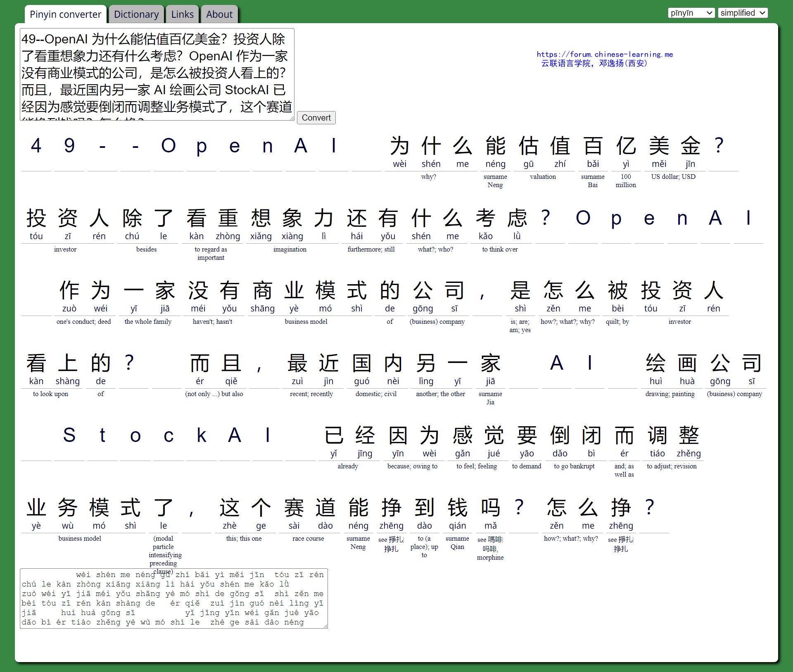Click the pinyin 'jué' under 觉
The height and width of the screenshot is (672, 793).
[494, 454]
